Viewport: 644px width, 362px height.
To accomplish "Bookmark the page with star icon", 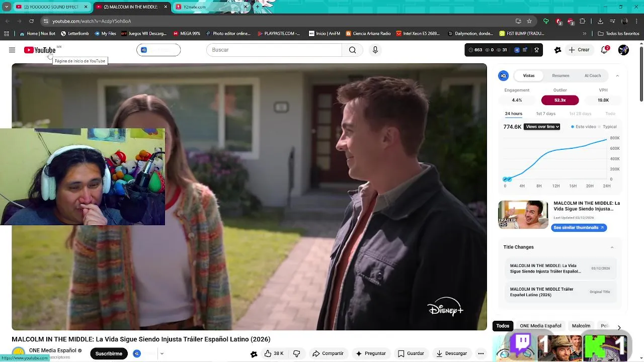I will tap(529, 21).
